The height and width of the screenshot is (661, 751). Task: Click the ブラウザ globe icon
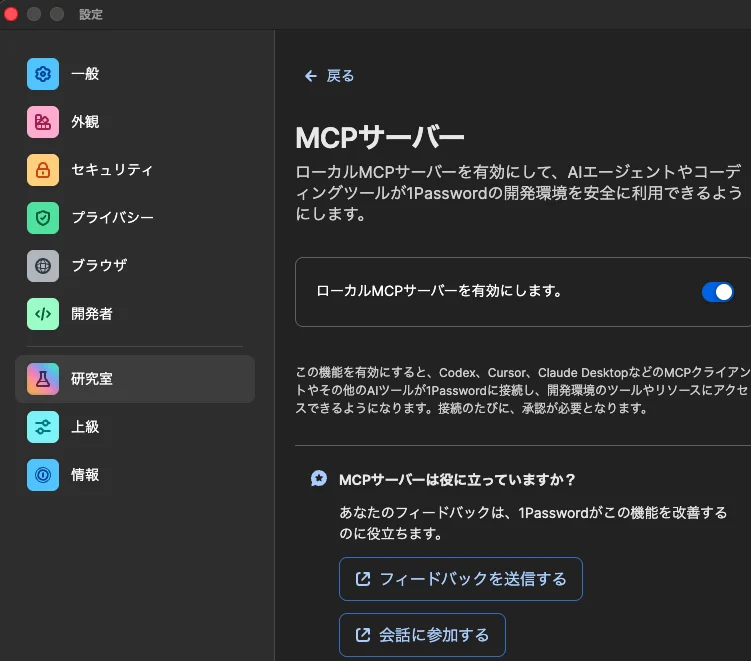tap(43, 266)
